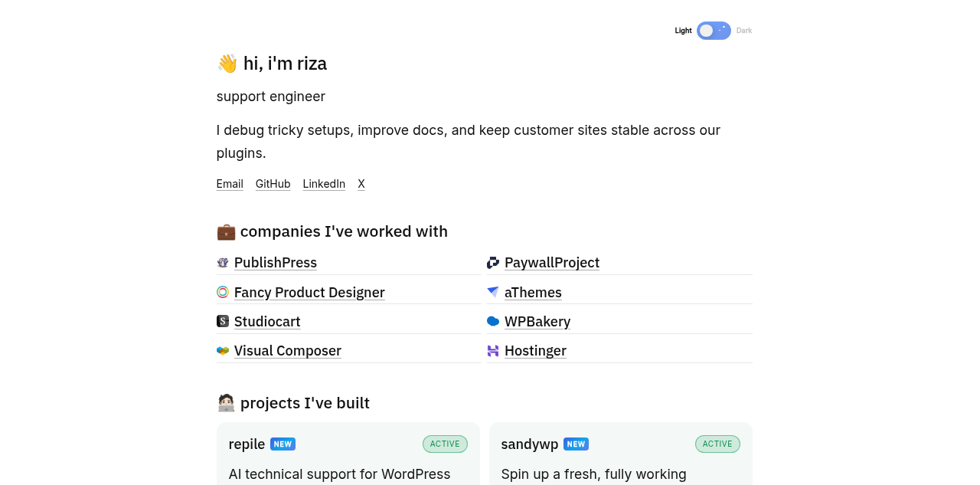980x485 pixels.
Task: Select the 'repile' project title
Action: 247,444
